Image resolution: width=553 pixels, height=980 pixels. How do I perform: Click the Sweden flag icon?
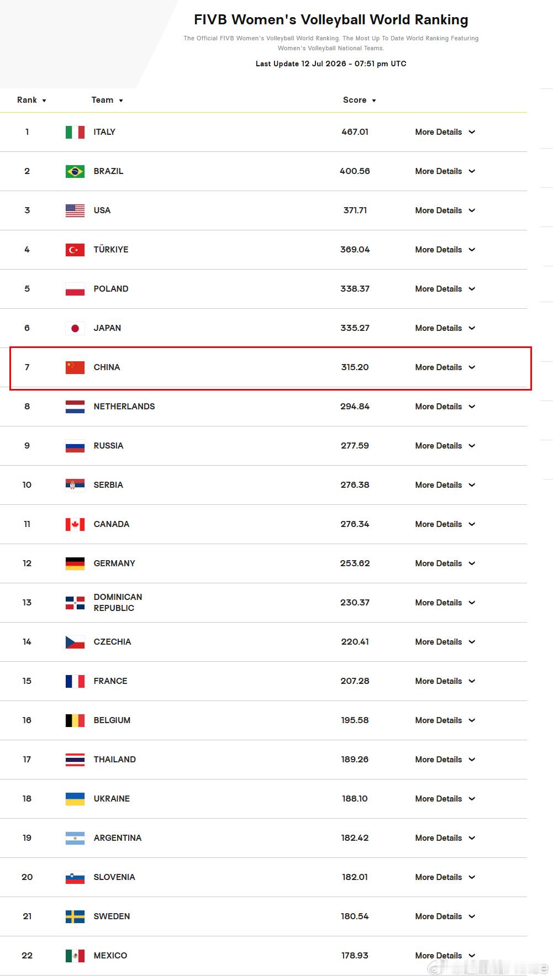(x=75, y=916)
